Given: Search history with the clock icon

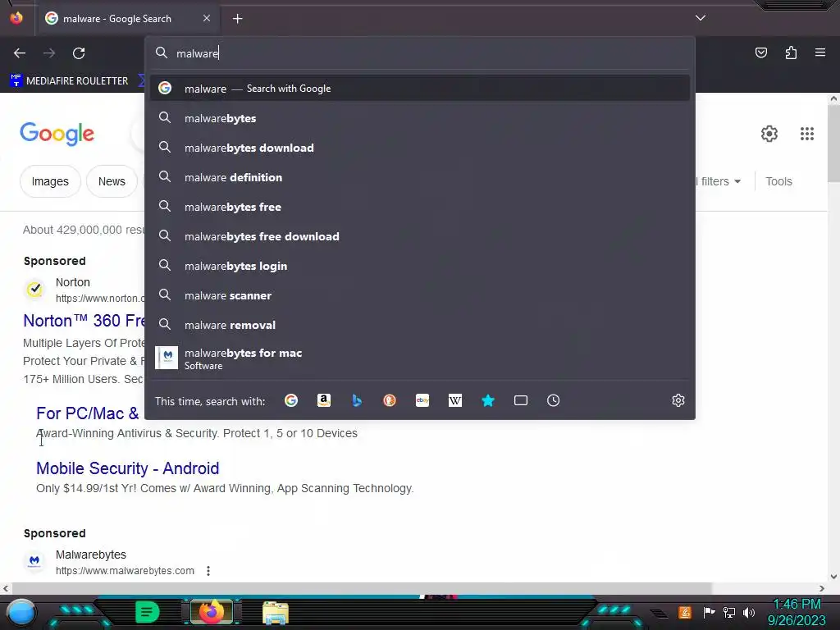Looking at the screenshot, I should pos(554,400).
